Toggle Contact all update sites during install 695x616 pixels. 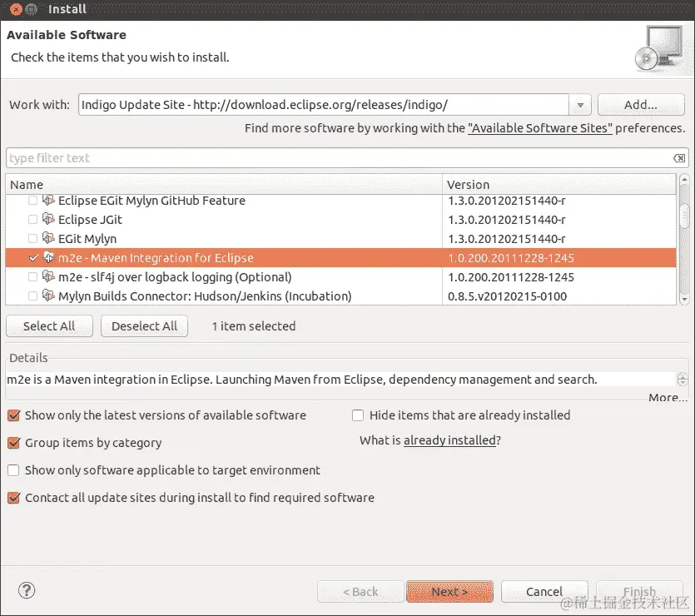[14, 498]
